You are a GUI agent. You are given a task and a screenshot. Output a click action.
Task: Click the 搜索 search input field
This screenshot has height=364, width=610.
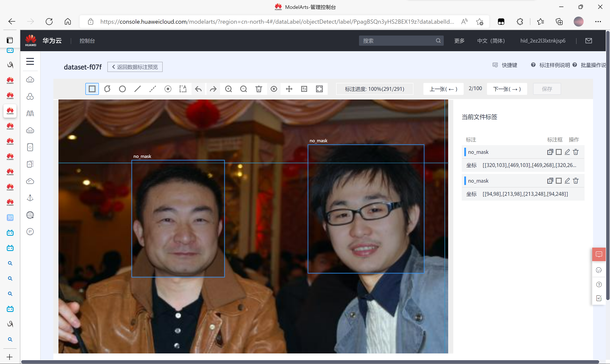pyautogui.click(x=398, y=41)
